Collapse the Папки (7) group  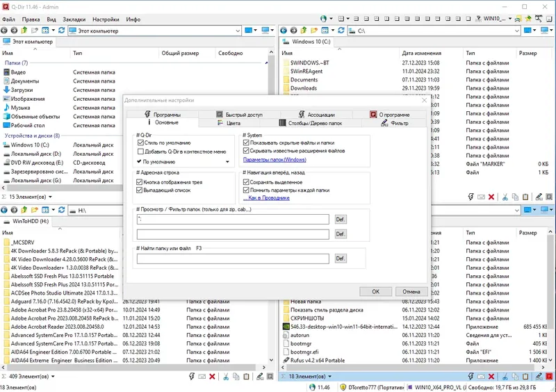[x=266, y=63]
